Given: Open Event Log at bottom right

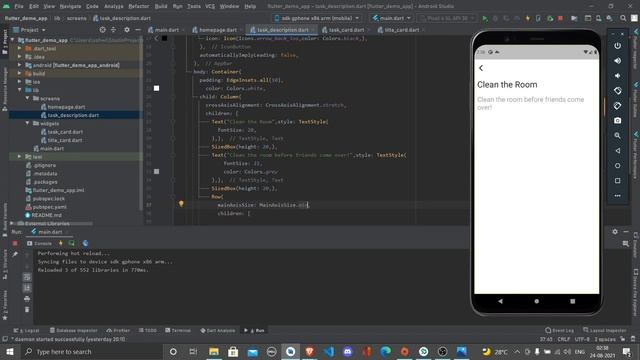Looking at the screenshot, I should pyautogui.click(x=560, y=330).
